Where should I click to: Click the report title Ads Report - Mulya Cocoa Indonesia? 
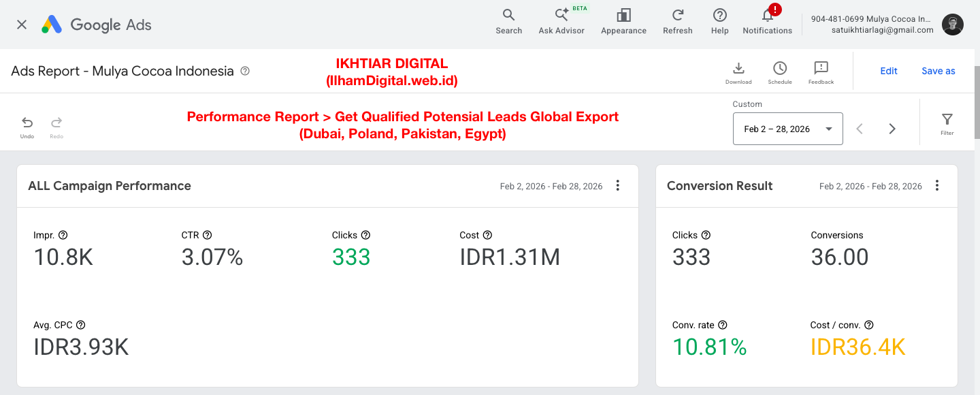[x=122, y=71]
